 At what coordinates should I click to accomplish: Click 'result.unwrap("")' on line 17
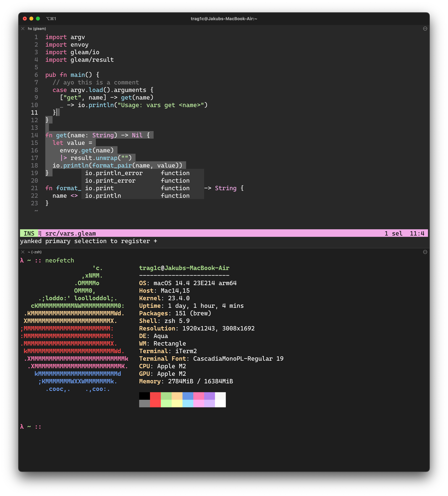click(x=101, y=158)
